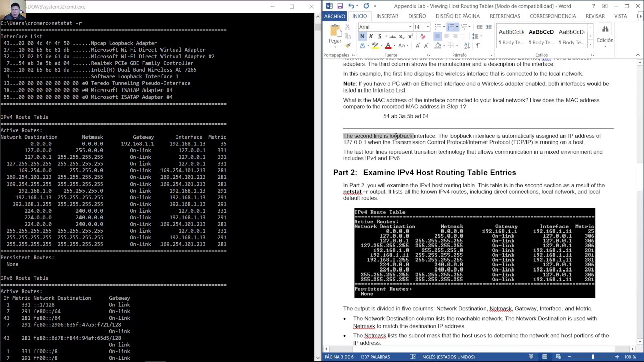This screenshot has width=644, height=362.
Task: Toggle left alignment button
Action: (x=437, y=36)
